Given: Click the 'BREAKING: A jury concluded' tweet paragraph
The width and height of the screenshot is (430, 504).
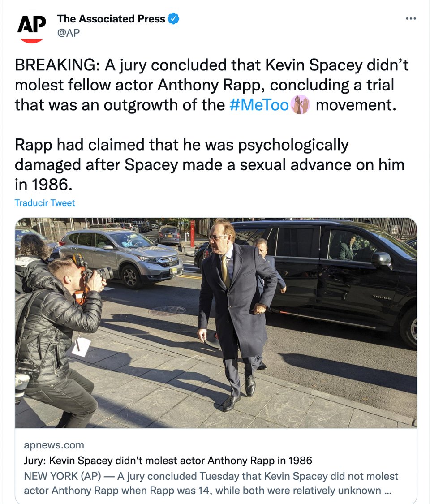Looking at the screenshot, I should 211,85.
